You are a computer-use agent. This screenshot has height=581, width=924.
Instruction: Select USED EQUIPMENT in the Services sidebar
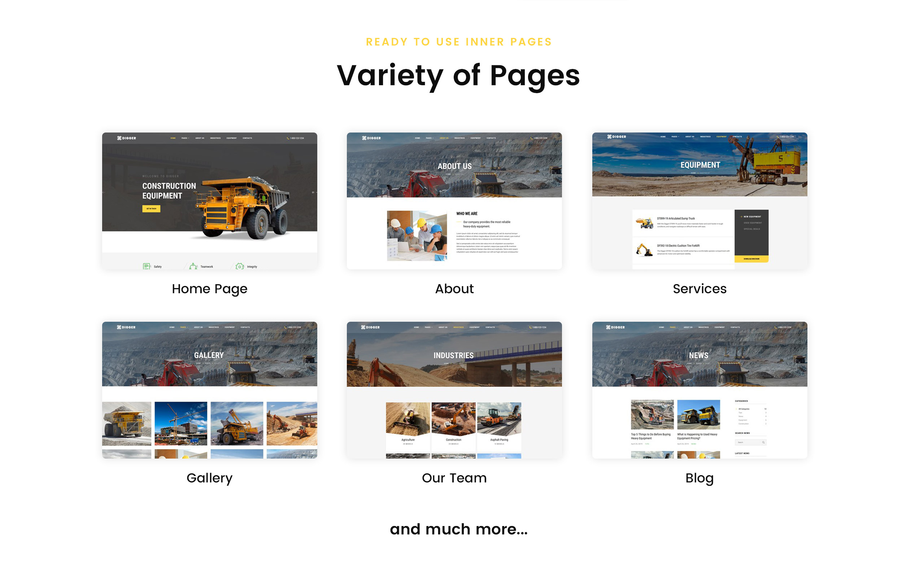753,224
